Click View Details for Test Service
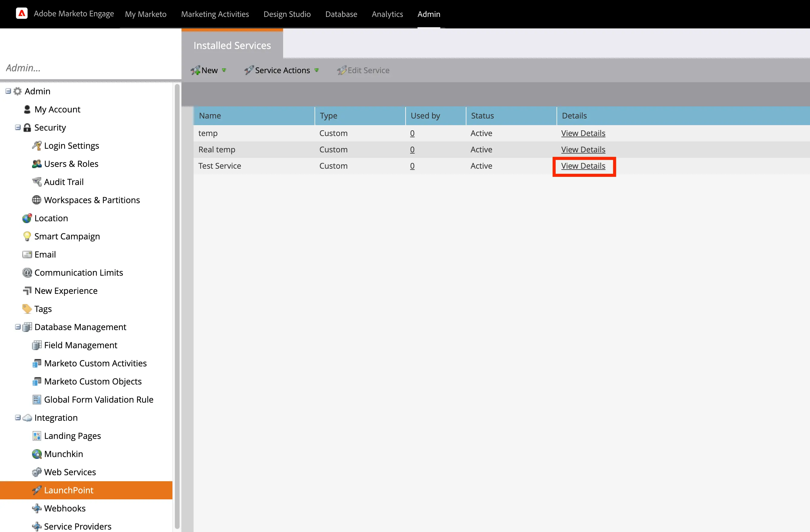The height and width of the screenshot is (532, 810). point(583,166)
